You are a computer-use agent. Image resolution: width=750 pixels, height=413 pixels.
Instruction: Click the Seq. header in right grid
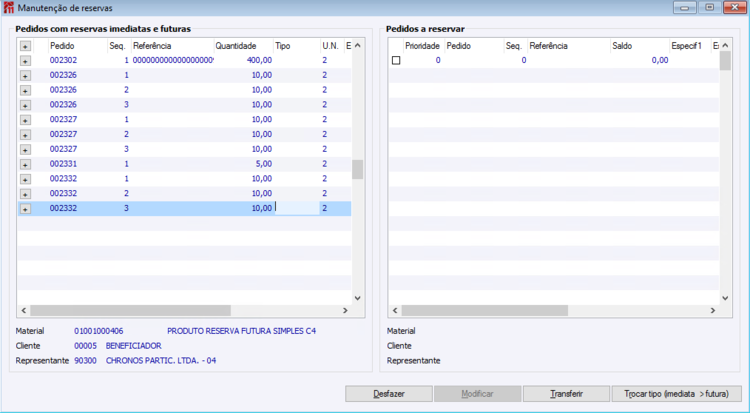516,46
